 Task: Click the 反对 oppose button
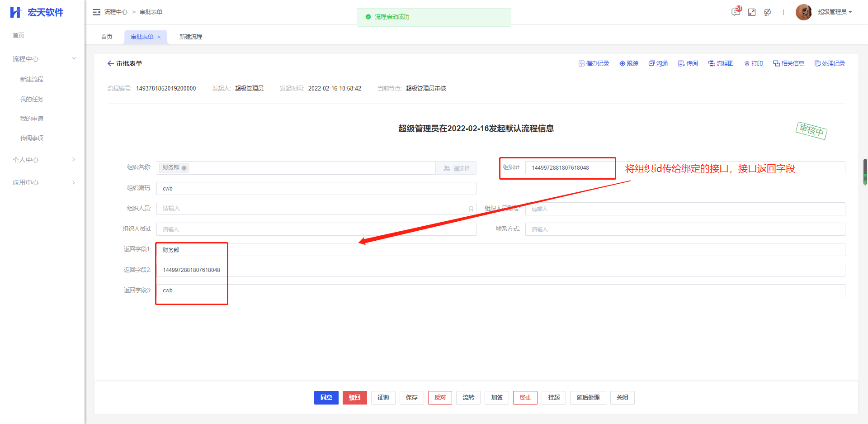point(440,398)
